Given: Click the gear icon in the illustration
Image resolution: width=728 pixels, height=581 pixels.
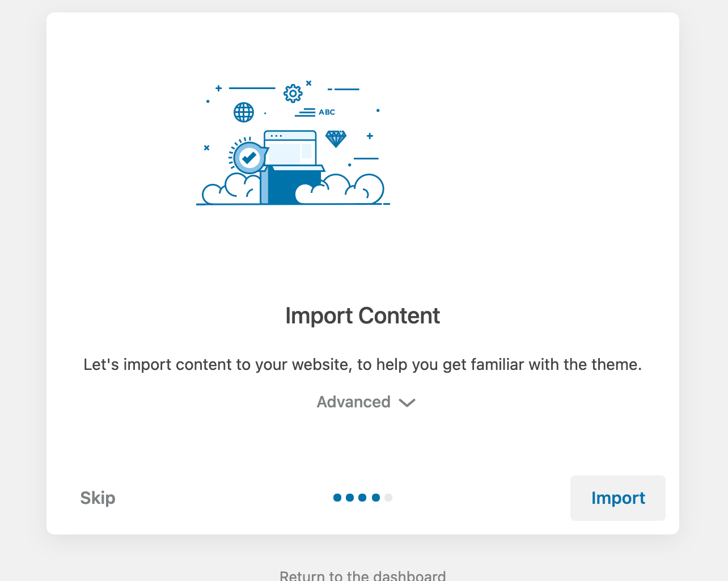Looking at the screenshot, I should (x=293, y=94).
